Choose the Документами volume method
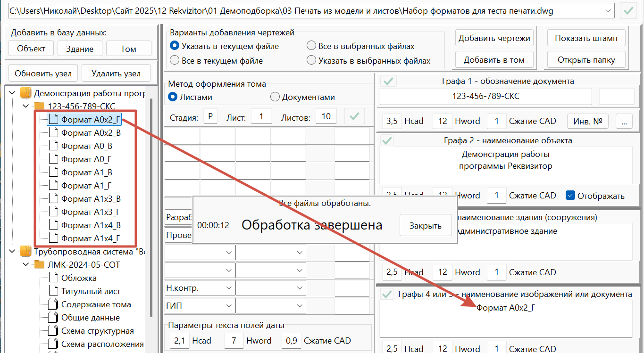Image resolution: width=644 pixels, height=353 pixels. click(x=275, y=97)
